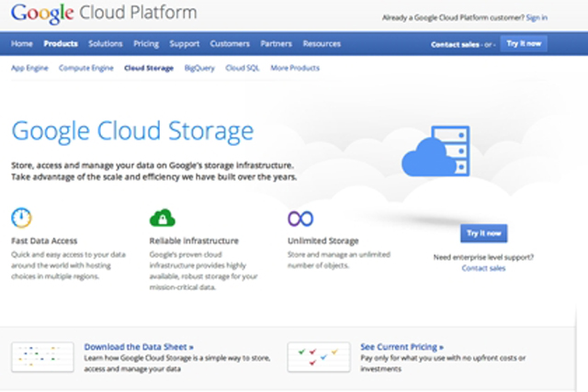Switch to the App Engine sub-tab
This screenshot has width=588, height=392.
(29, 68)
